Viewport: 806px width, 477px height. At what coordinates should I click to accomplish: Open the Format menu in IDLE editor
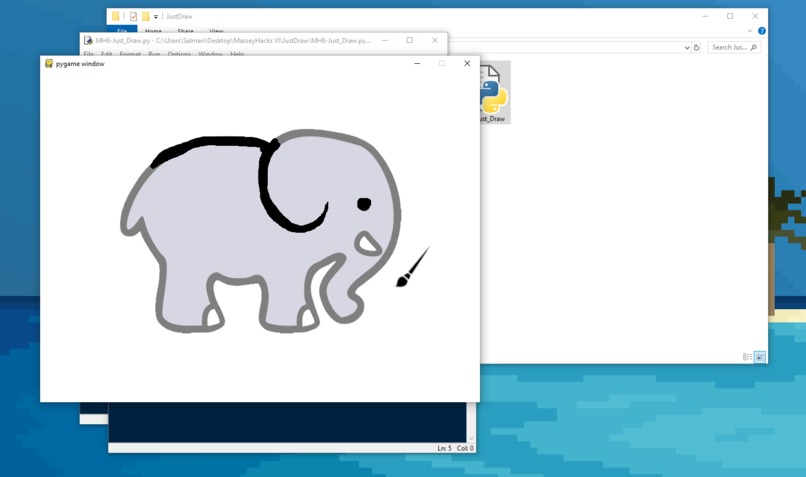click(x=130, y=53)
